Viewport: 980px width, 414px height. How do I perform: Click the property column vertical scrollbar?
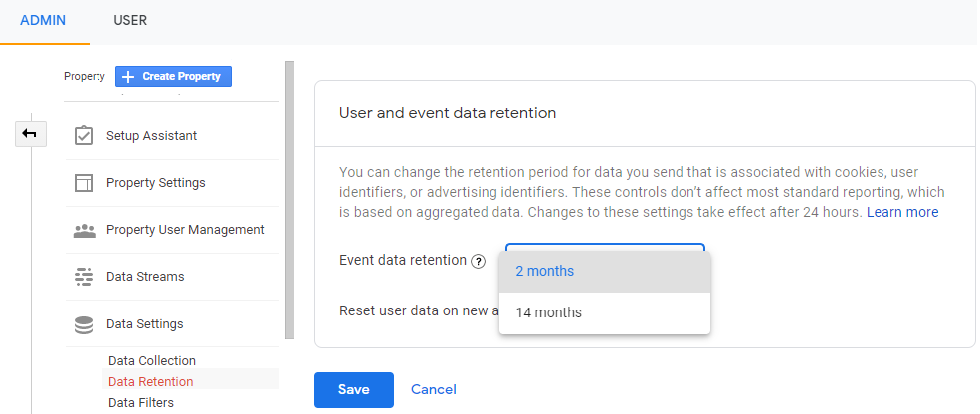click(289, 199)
